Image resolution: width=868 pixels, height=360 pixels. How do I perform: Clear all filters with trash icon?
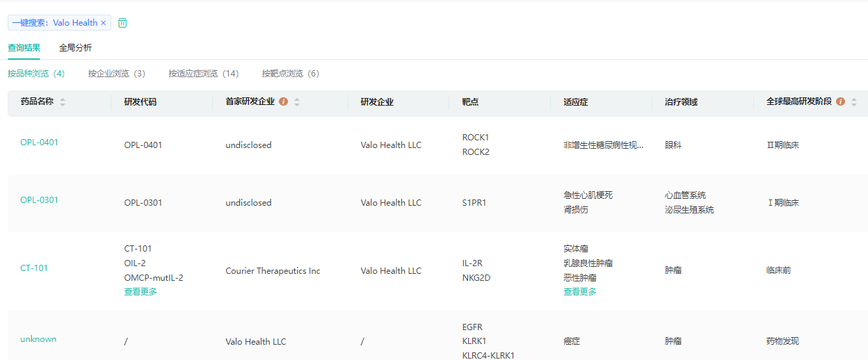point(122,23)
